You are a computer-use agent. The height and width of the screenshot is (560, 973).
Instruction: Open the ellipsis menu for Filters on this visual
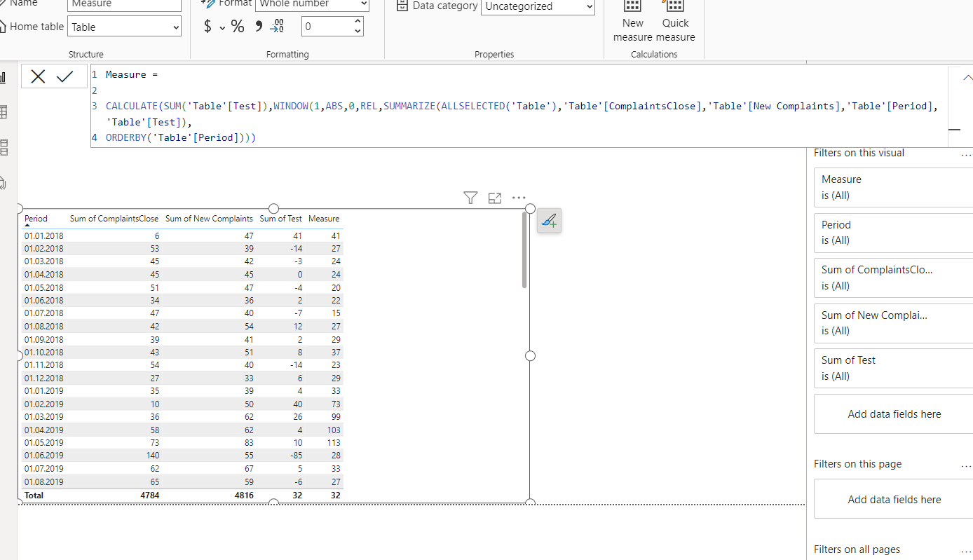tap(966, 153)
